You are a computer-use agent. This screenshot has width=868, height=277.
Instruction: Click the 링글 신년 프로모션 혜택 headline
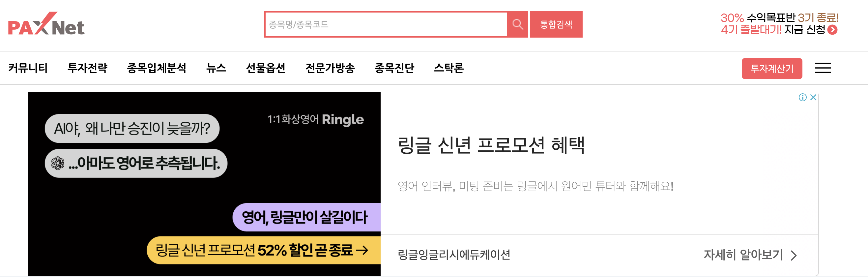click(x=491, y=145)
